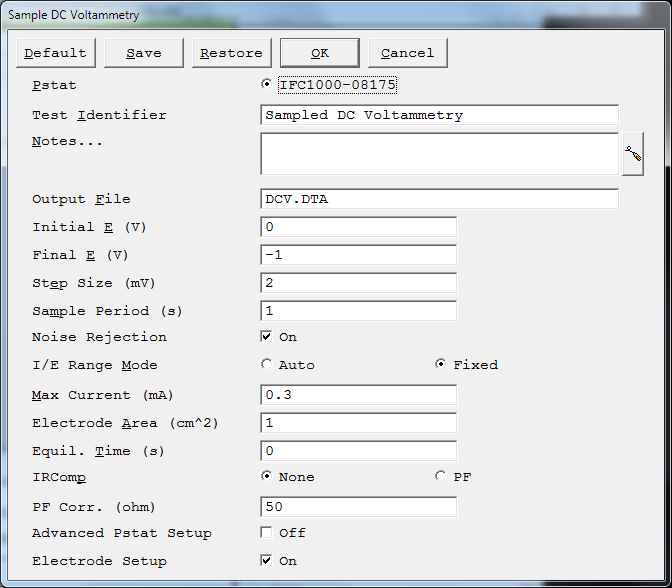Click the Equil. Time (s) field
The image size is (672, 588).
[x=358, y=451]
